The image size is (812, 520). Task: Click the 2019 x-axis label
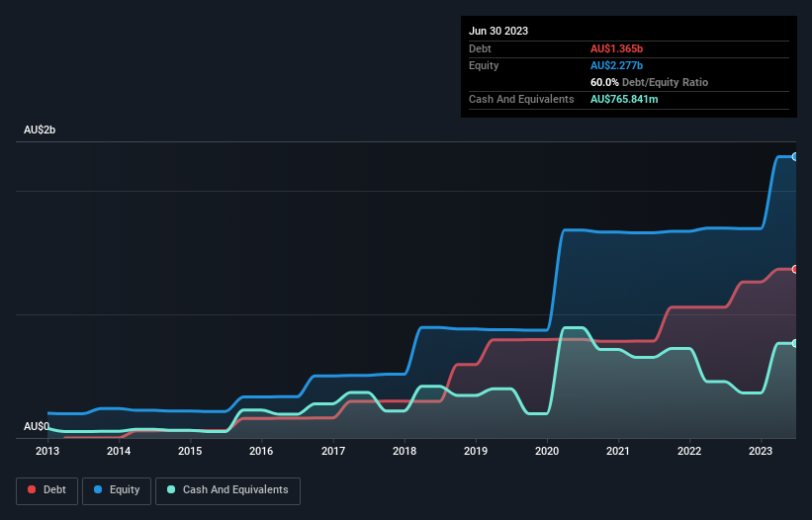click(476, 451)
